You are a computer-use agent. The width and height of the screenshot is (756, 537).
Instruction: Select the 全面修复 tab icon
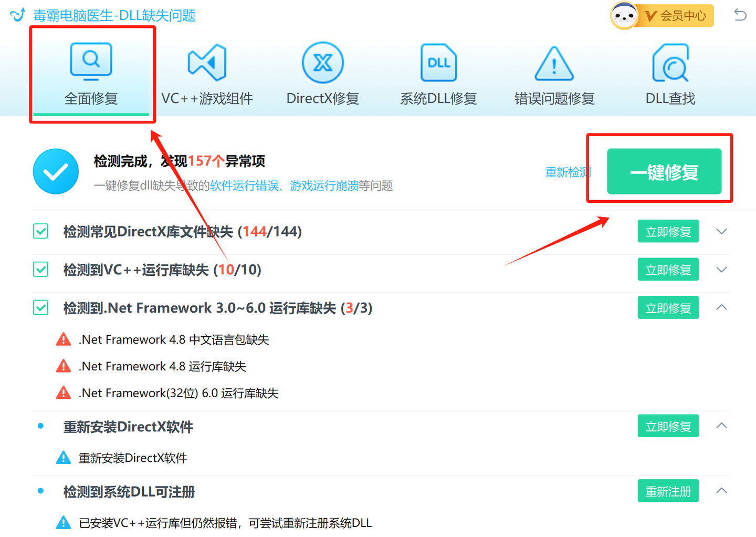(91, 61)
